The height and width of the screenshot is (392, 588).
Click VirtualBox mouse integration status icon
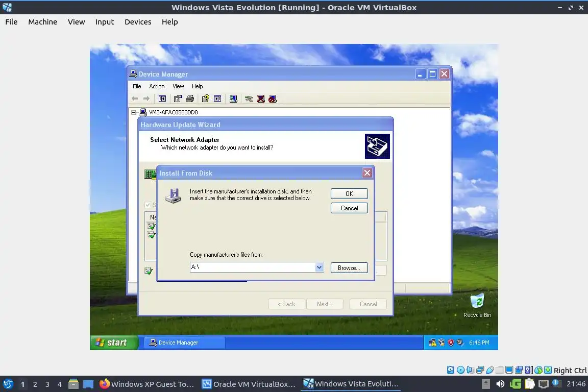[538, 370]
